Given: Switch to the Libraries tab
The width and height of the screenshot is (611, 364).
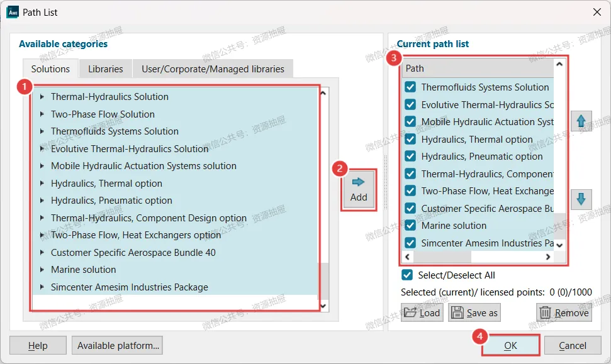Looking at the screenshot, I should pos(105,69).
